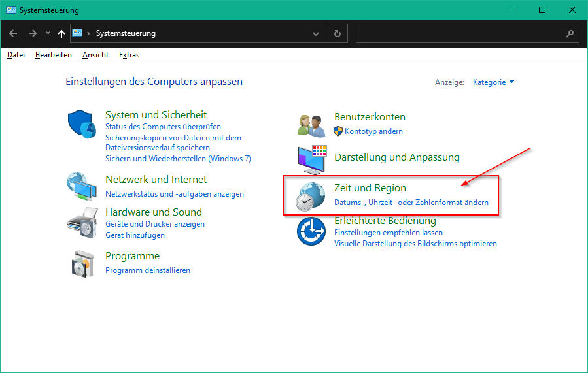
Task: Click the Darstellung und Anpassung monitor icon
Action: coord(313,160)
